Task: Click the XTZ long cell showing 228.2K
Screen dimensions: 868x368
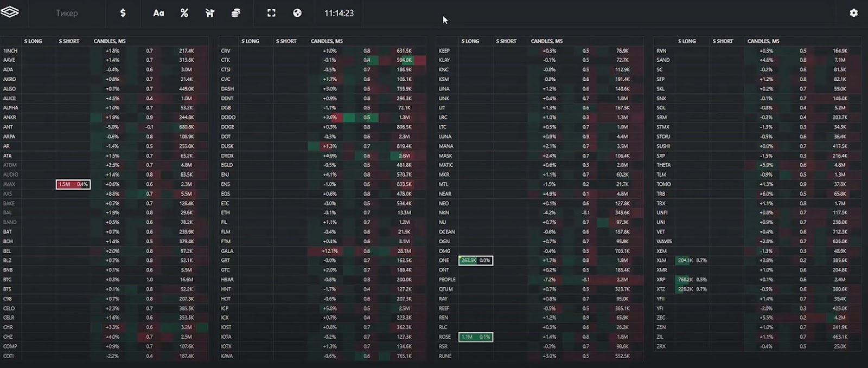Action: [x=692, y=289]
